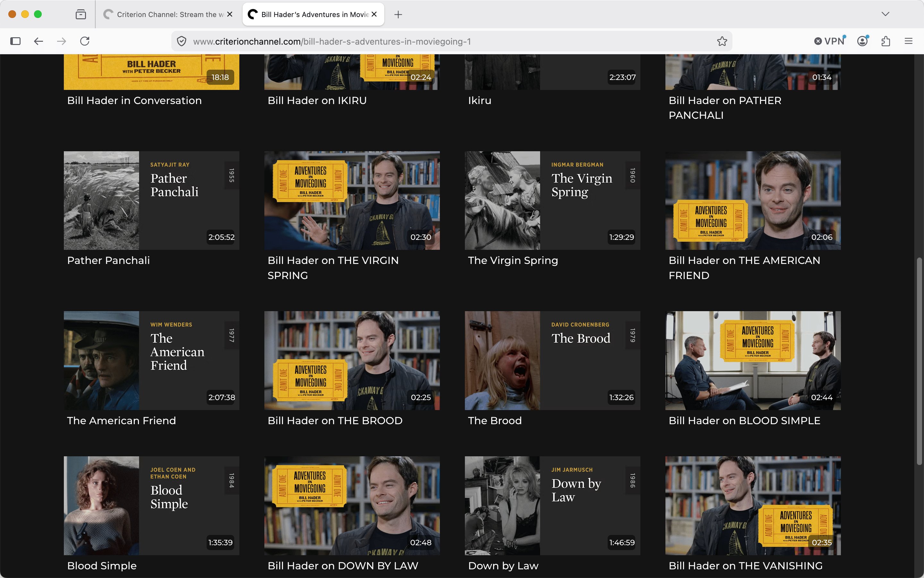Play the 01:34 Pather Panchali commentary thumbnail

(753, 72)
